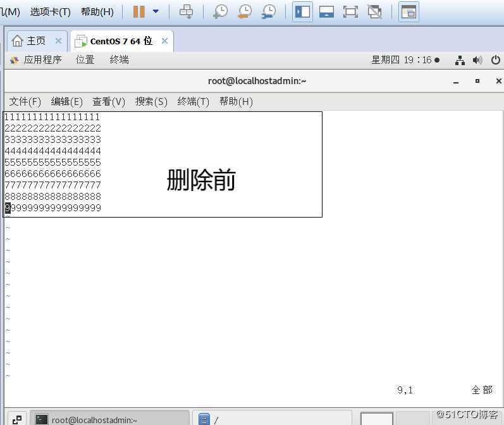
Task: Pause the virtual machine
Action: [139, 12]
